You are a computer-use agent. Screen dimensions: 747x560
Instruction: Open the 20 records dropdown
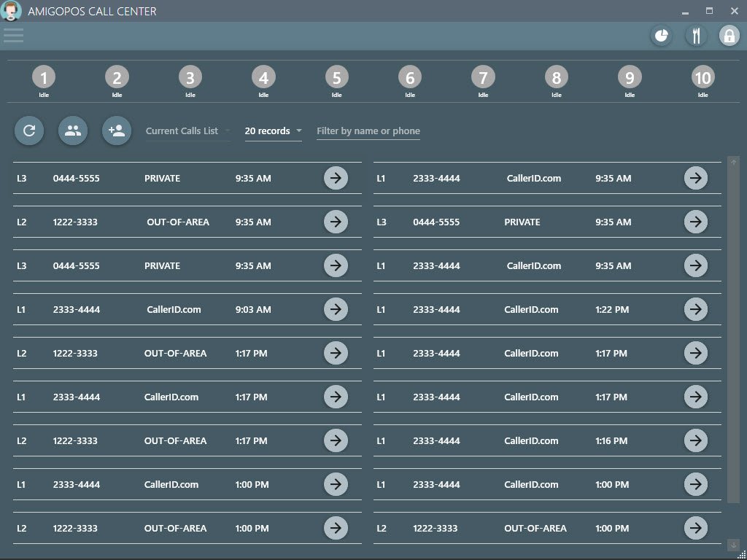tap(273, 131)
